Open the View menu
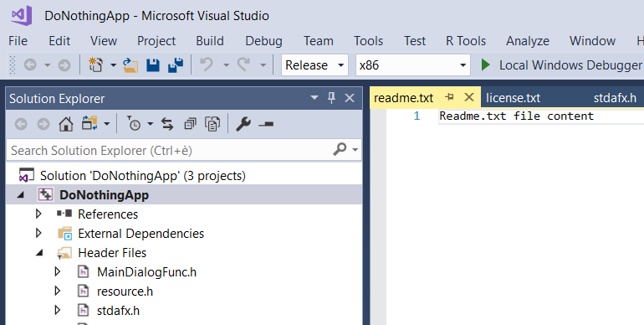The image size is (644, 325). point(104,41)
